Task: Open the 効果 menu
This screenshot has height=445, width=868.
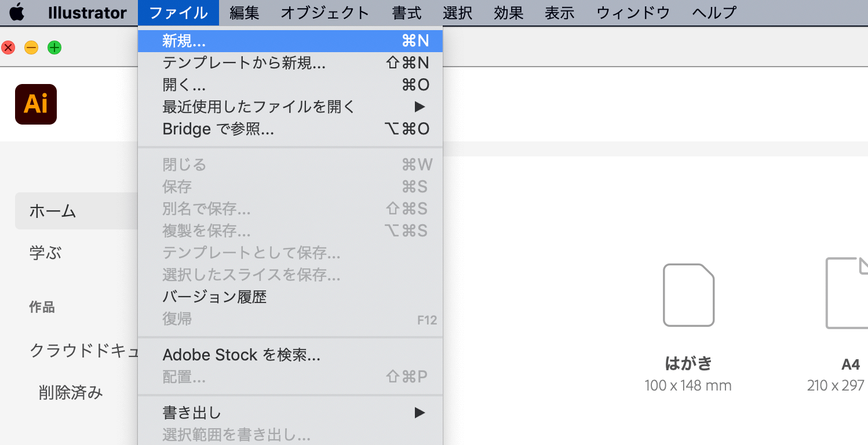Action: pos(509,12)
